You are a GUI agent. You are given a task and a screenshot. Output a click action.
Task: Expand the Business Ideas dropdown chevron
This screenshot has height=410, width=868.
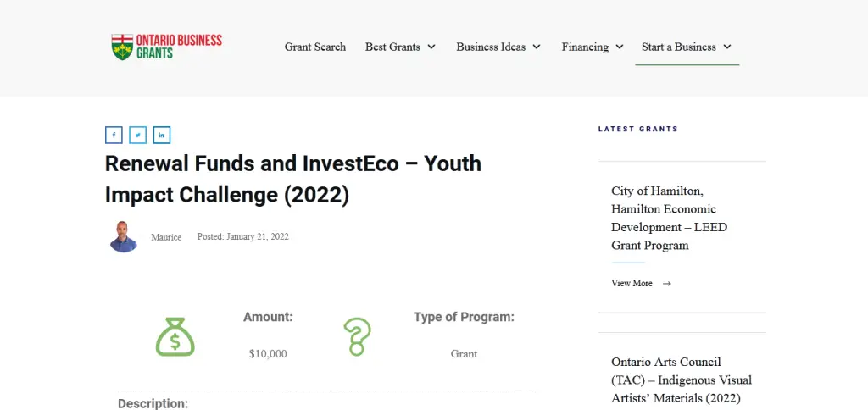pyautogui.click(x=537, y=47)
